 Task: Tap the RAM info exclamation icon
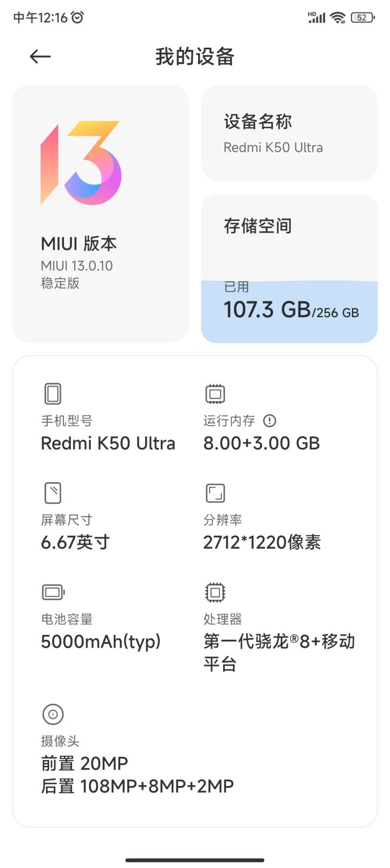point(269,421)
